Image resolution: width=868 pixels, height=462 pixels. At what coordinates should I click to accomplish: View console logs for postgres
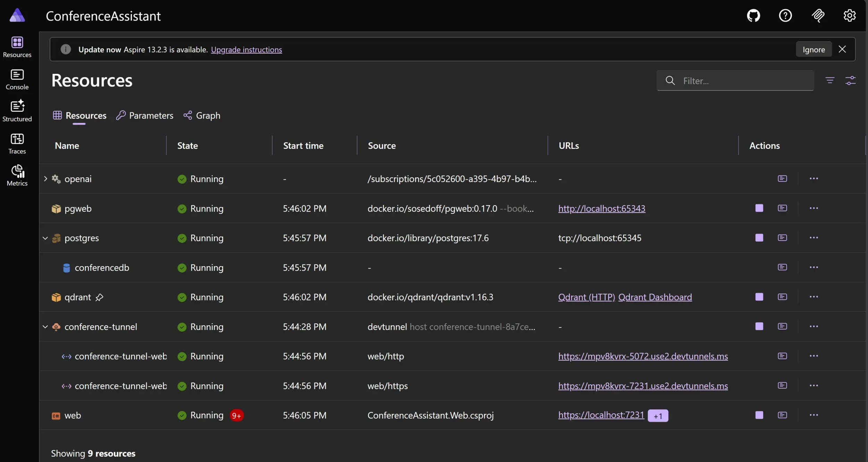[x=782, y=237]
